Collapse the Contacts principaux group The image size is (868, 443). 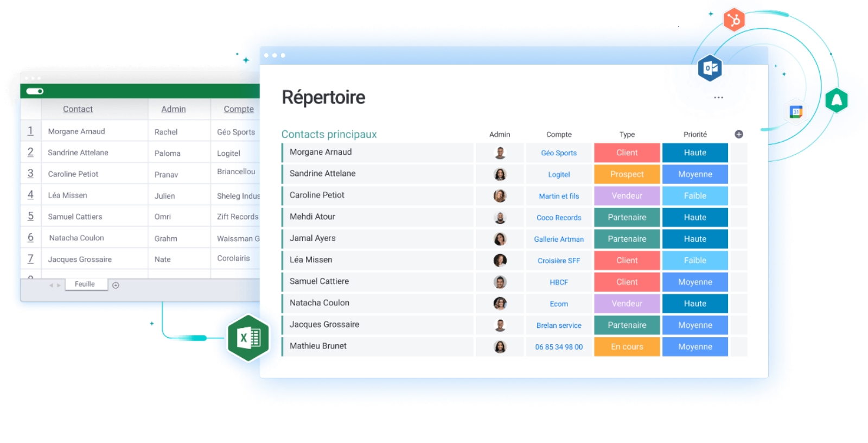tap(329, 134)
